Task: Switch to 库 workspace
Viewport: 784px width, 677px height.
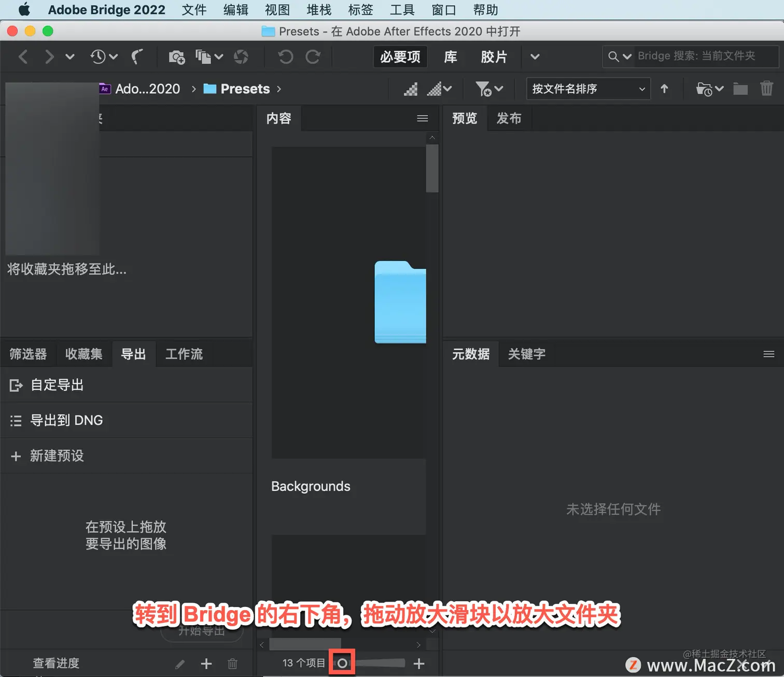Action: tap(451, 57)
